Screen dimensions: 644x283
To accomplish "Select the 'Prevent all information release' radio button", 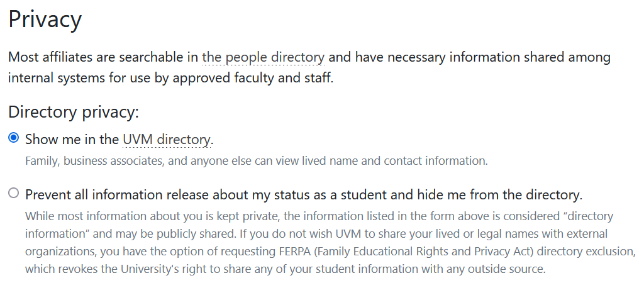I will (14, 194).
